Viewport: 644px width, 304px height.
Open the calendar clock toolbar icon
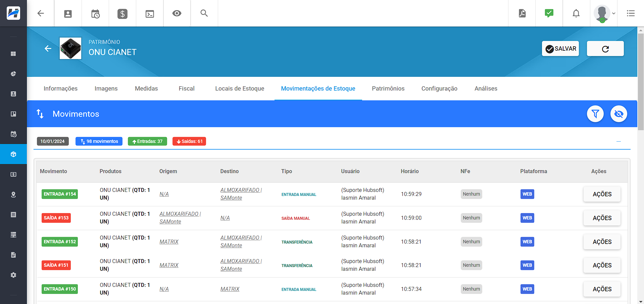coord(95,14)
